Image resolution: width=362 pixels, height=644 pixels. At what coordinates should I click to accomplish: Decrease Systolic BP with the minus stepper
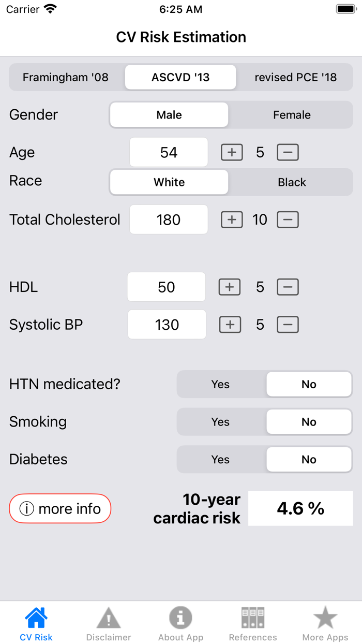[x=288, y=325]
